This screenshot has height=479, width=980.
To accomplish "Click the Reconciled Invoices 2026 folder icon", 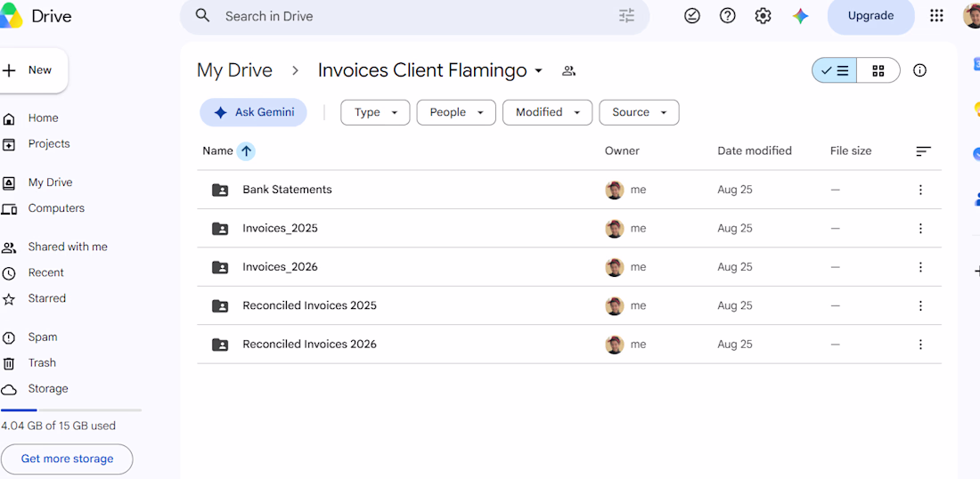I will coord(220,345).
